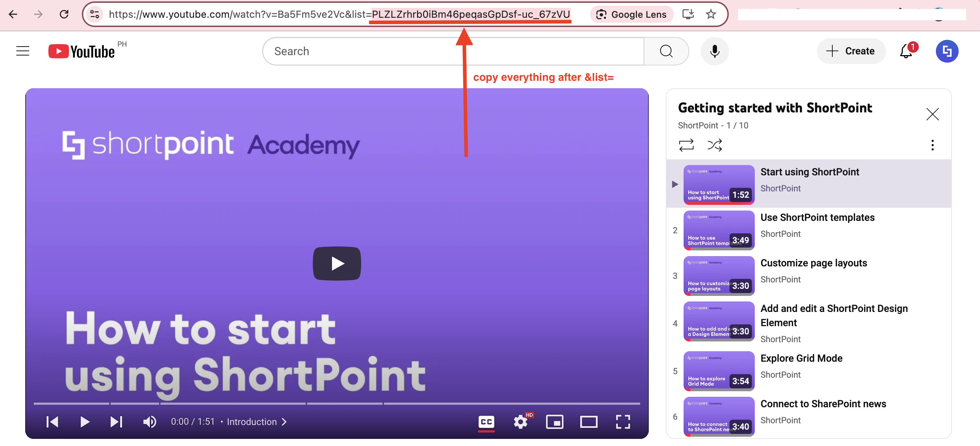Toggle closed captions CC
980x446 pixels.
(486, 422)
